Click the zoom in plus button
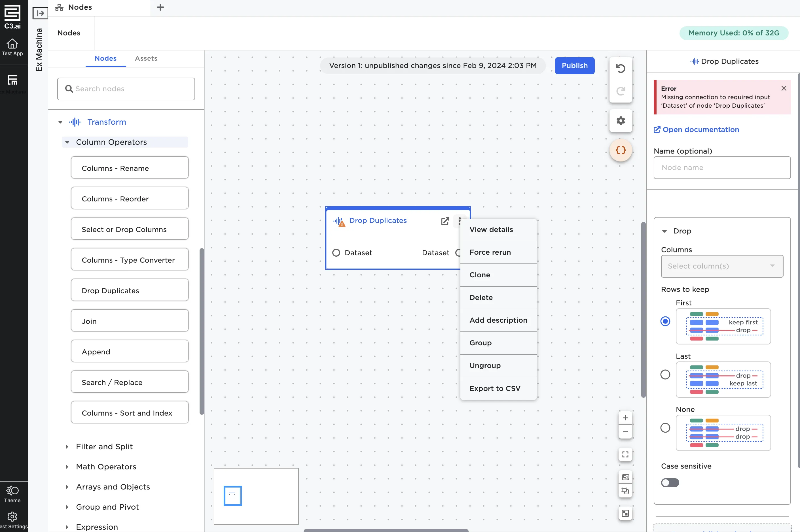 [x=625, y=418]
